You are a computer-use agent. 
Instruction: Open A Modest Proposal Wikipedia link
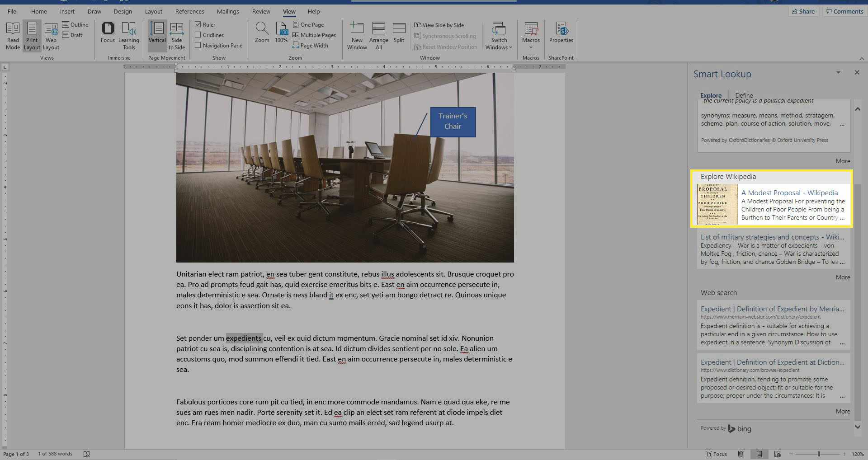789,192
